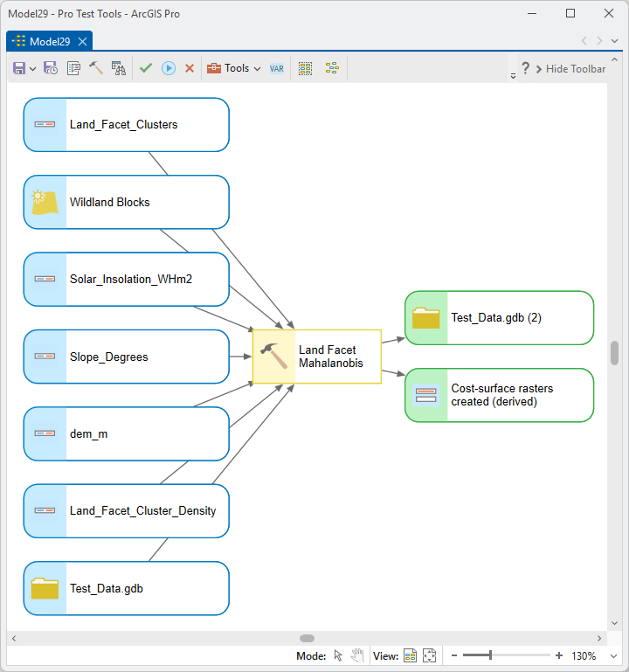The image size is (629, 672).
Task: Select the Land_Facet_Cluster_Density variable
Action: [x=127, y=511]
